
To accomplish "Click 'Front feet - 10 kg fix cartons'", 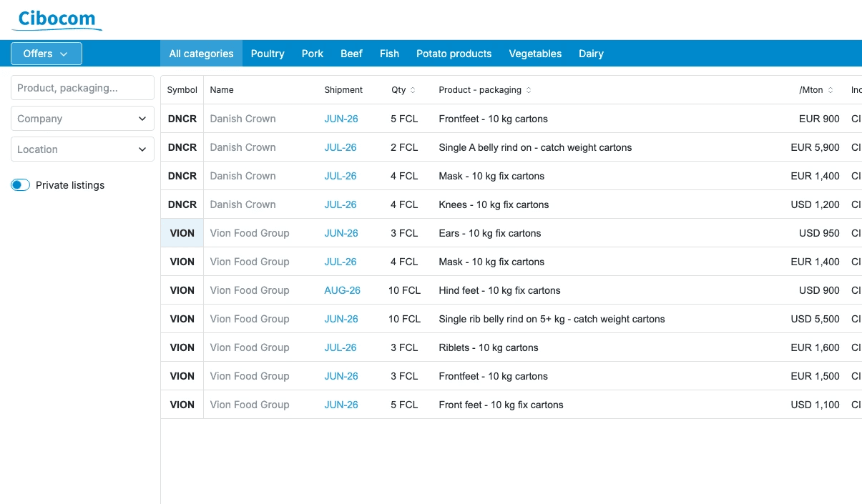I will tap(501, 405).
